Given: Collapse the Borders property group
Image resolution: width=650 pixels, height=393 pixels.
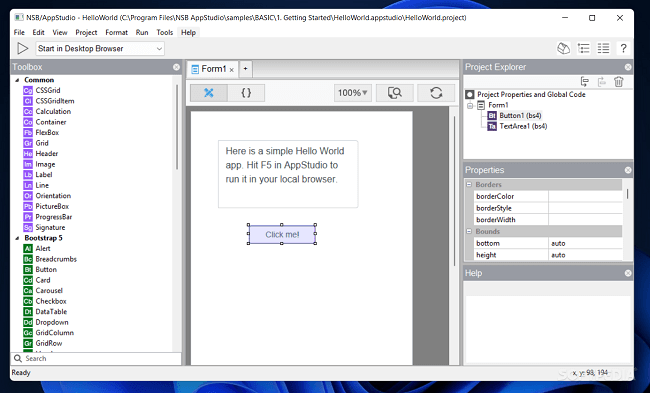Looking at the screenshot, I should point(469,184).
